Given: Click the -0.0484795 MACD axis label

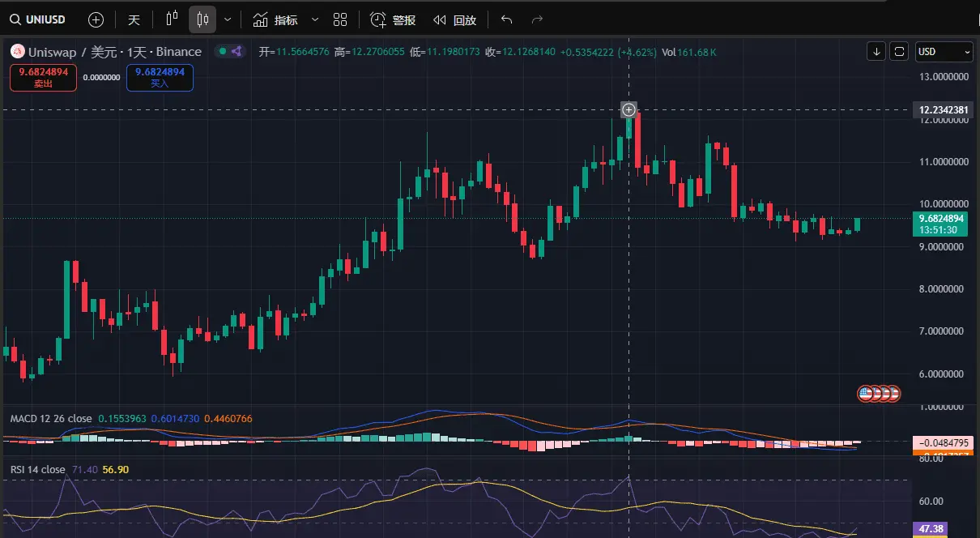Looking at the screenshot, I should click(x=942, y=443).
